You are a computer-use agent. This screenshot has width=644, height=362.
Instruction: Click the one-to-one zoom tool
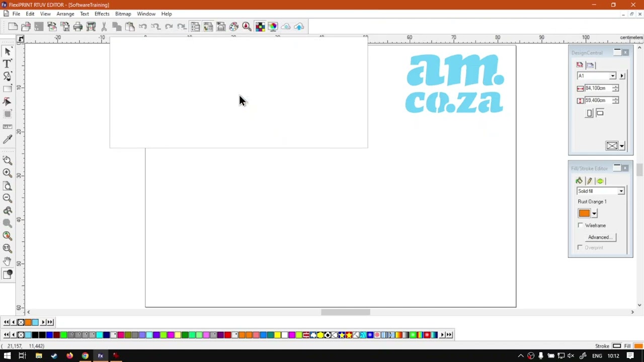tap(8, 248)
